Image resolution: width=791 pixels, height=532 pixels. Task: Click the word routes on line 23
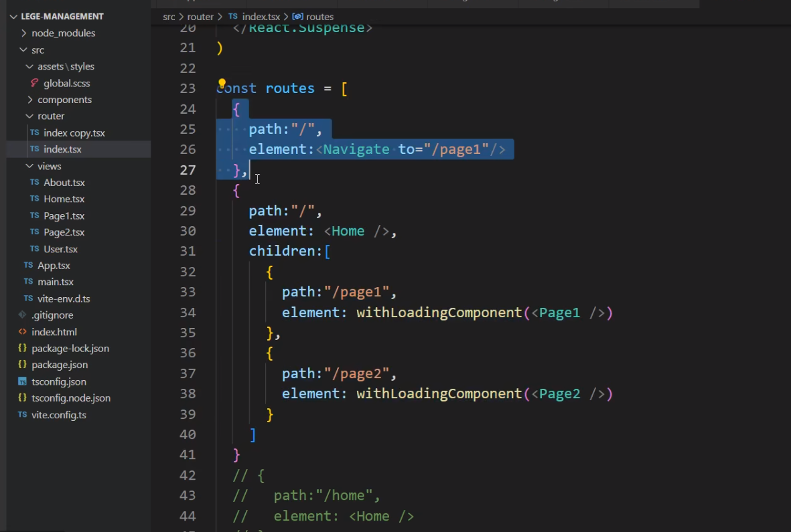[290, 88]
